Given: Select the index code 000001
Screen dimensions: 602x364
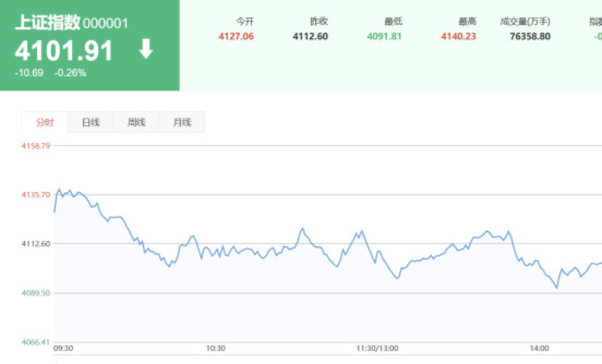Looking at the screenshot, I should [106, 23].
